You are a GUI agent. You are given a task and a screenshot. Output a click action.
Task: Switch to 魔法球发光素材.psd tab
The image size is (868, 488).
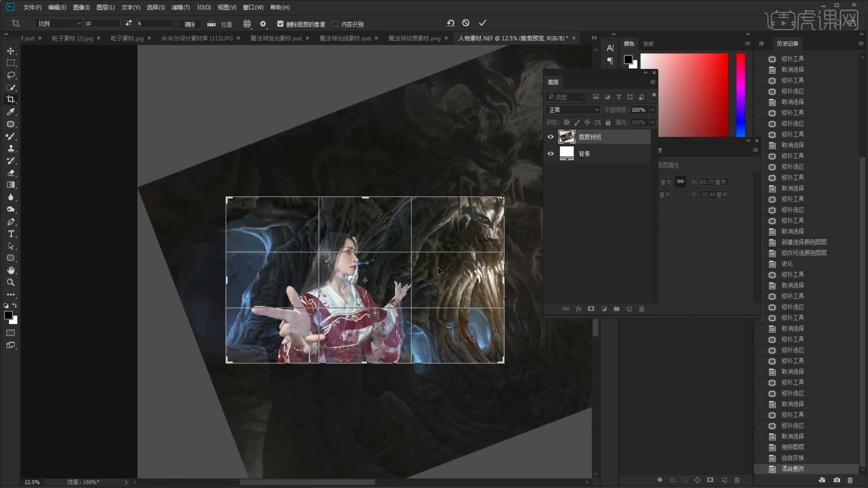(276, 38)
